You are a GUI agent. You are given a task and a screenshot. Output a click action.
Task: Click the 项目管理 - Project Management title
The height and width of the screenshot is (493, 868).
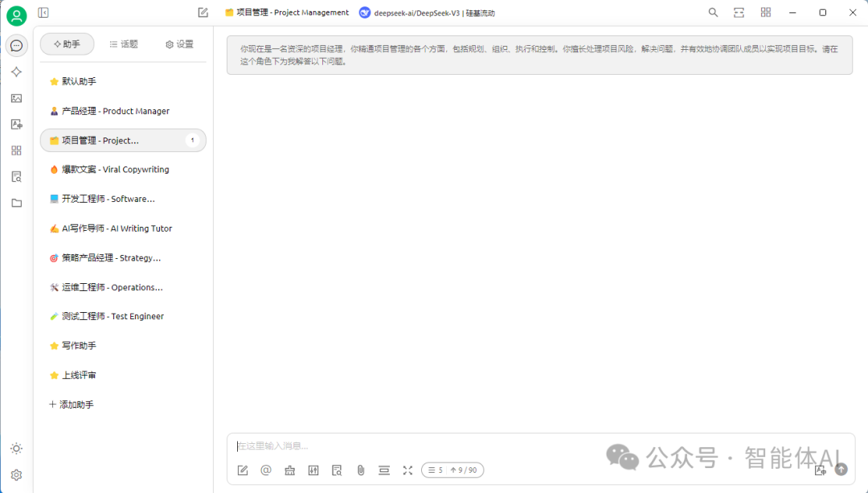pos(287,12)
